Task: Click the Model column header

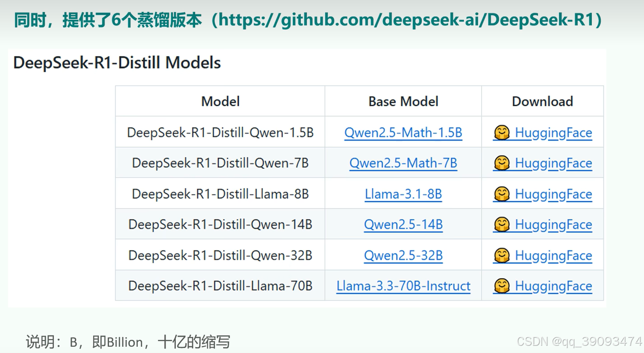Action: pos(220,101)
